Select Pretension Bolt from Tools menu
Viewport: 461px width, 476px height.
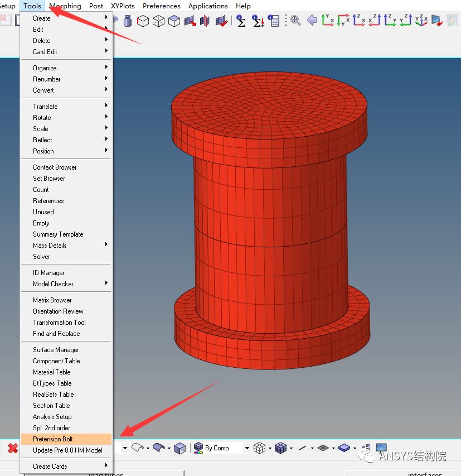(49, 439)
